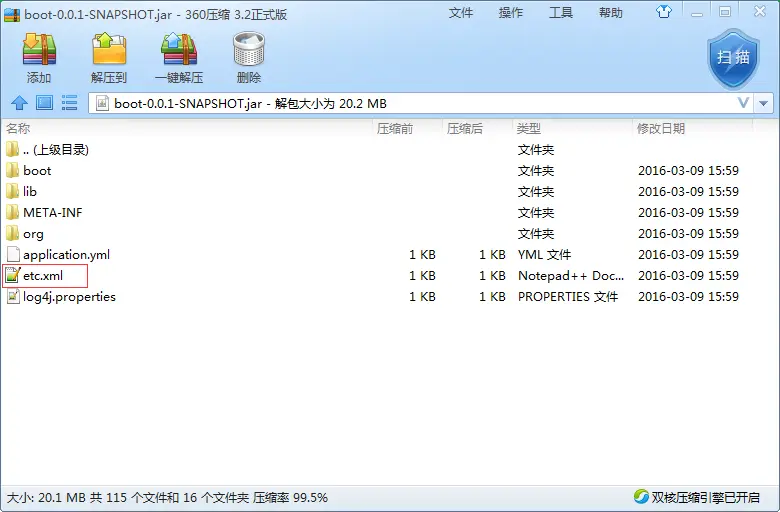Screen dimensions: 780x512
Task: Select the 'META-INF' folder name
Action: click(53, 212)
